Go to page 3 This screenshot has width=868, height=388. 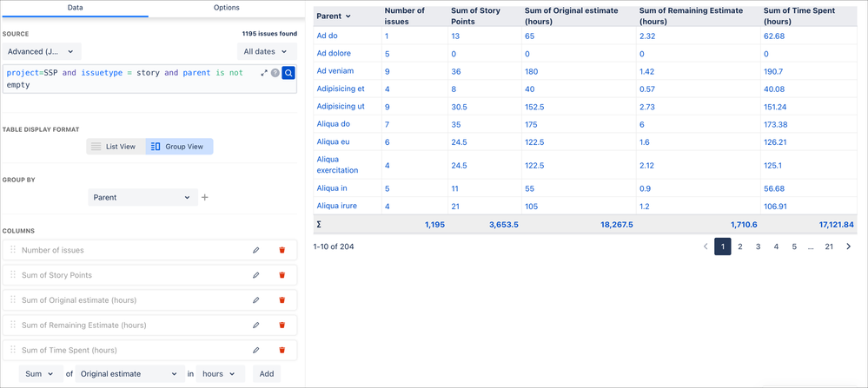758,247
